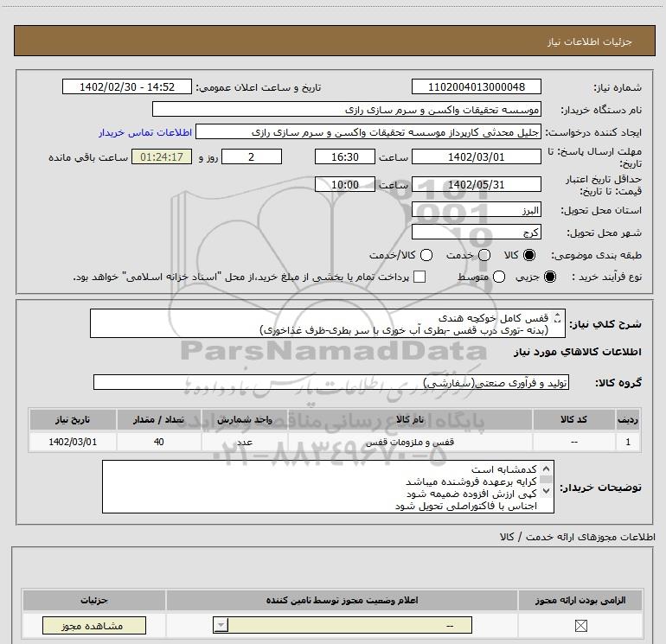Select the متوسط purchase type radio
666x644 pixels.
[499, 277]
